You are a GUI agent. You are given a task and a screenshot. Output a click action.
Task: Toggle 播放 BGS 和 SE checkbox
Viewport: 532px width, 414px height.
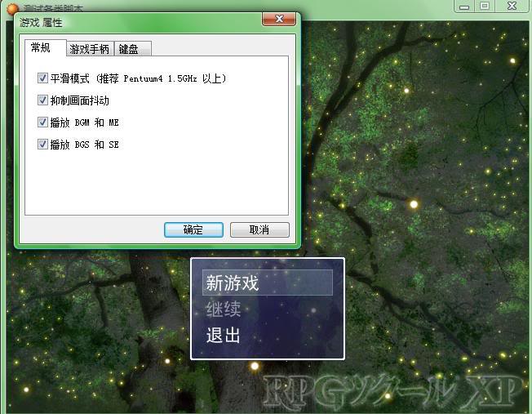tap(42, 145)
